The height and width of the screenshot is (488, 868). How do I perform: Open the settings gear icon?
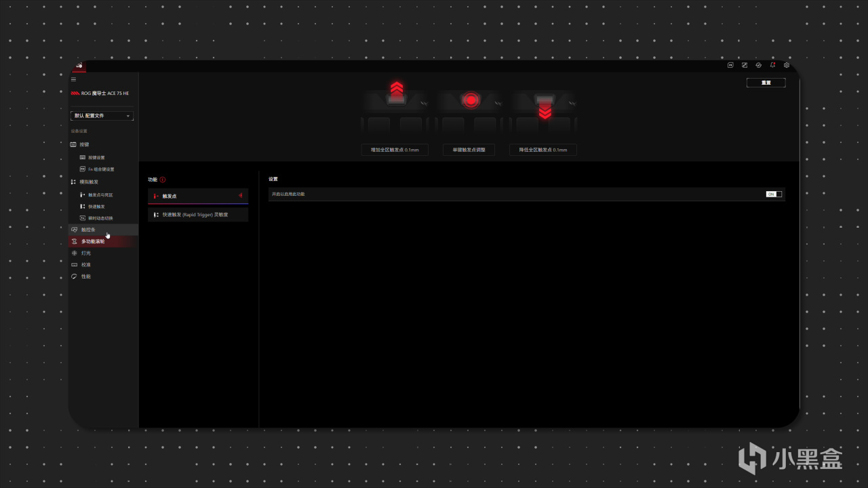[787, 65]
